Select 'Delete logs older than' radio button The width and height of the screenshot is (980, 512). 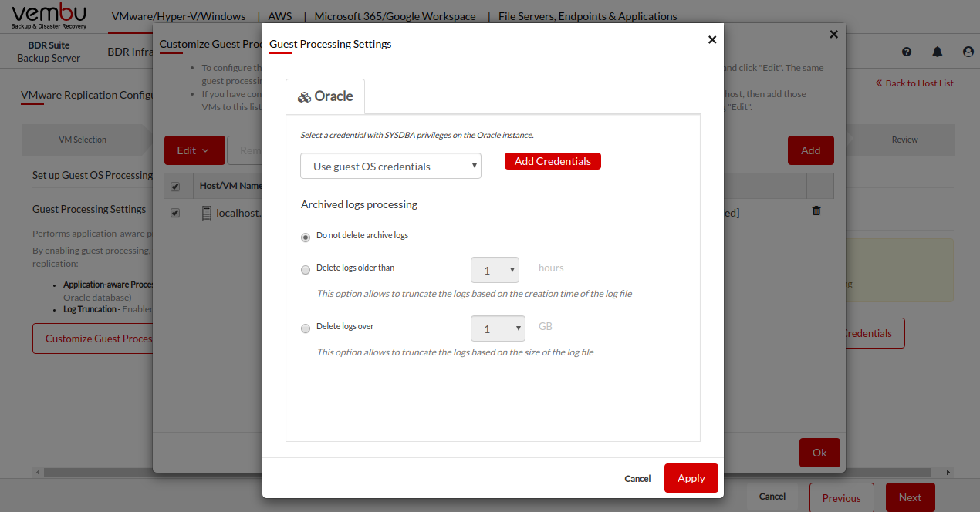(306, 270)
